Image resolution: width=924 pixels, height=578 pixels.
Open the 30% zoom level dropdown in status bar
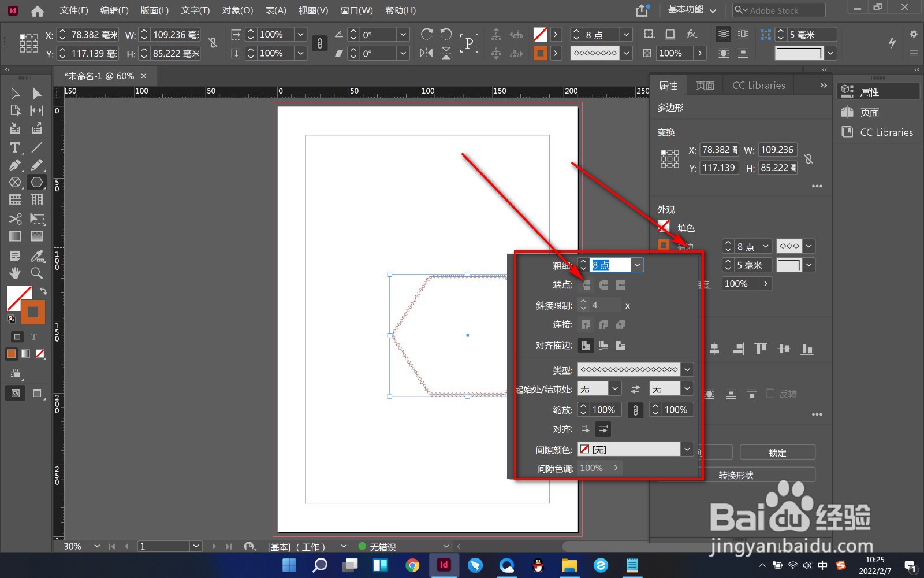96,546
